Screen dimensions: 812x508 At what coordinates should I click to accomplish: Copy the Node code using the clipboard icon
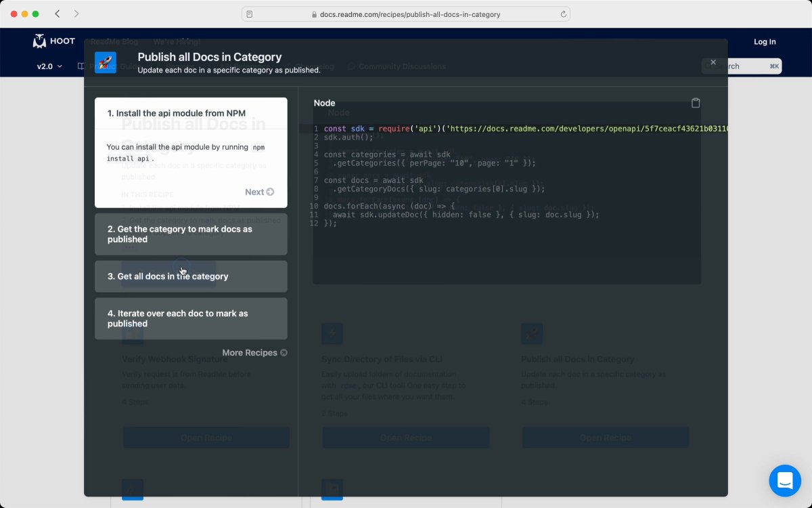pyautogui.click(x=696, y=102)
